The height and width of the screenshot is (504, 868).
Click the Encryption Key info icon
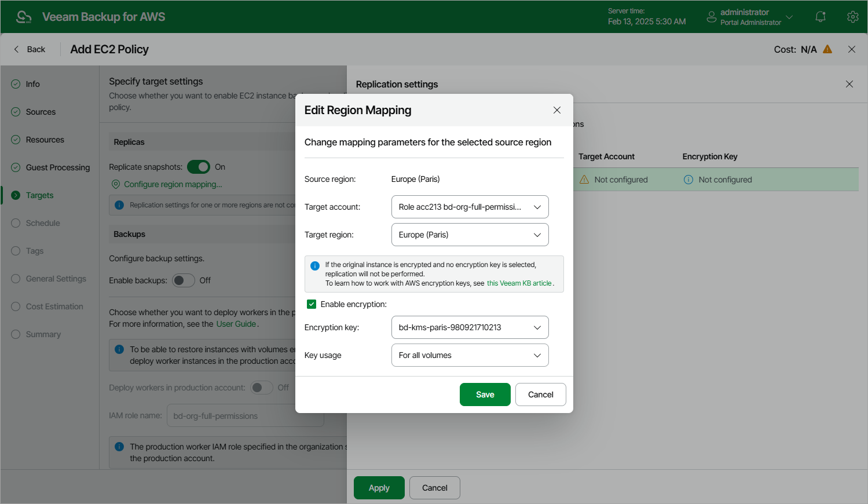pyautogui.click(x=688, y=180)
